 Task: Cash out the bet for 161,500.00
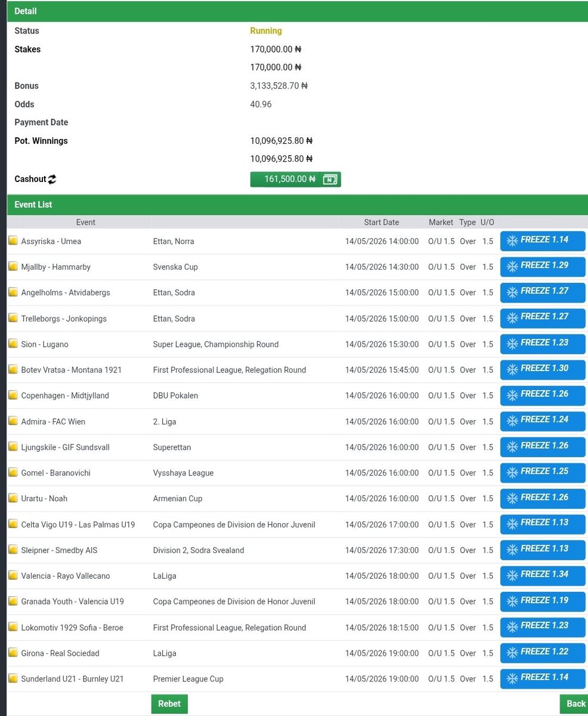pos(295,179)
